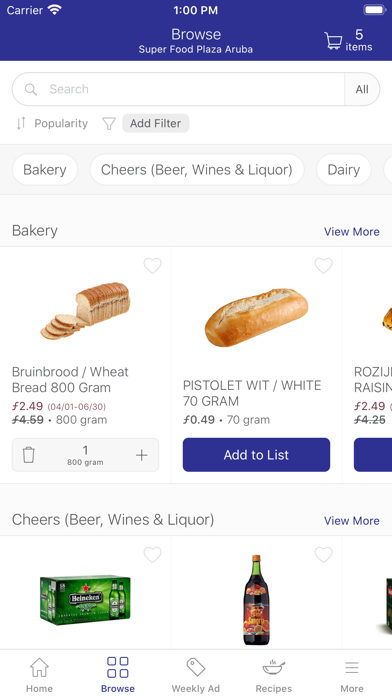Open the shopping cart with 5 items

[x=348, y=41]
